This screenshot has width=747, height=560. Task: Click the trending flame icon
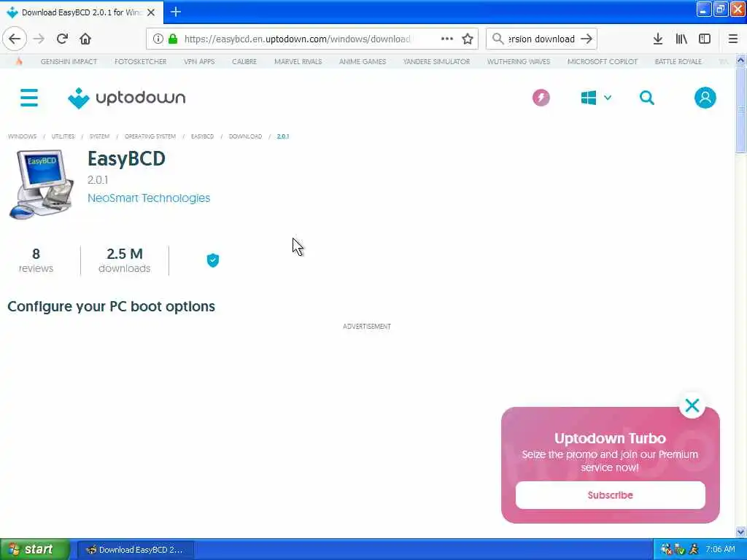pos(18,61)
